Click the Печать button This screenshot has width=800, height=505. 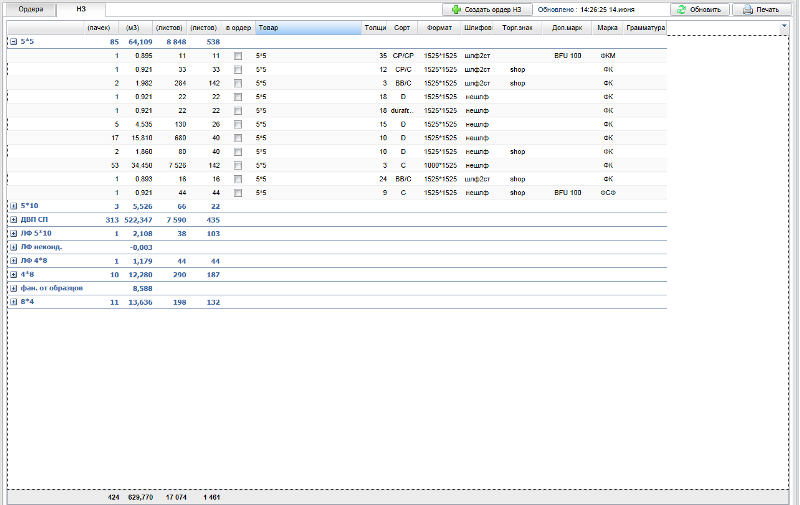click(x=760, y=9)
